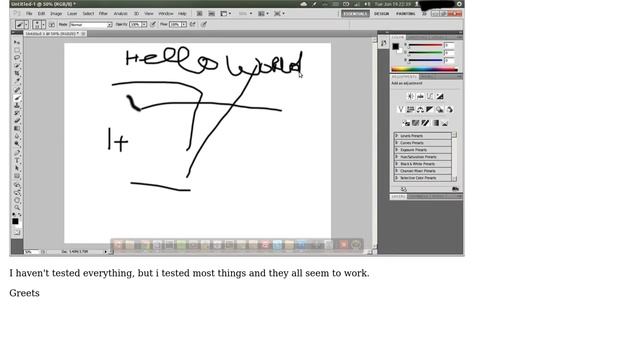
Task: Pick a color from spectrum ramp
Action: [x=424, y=69]
